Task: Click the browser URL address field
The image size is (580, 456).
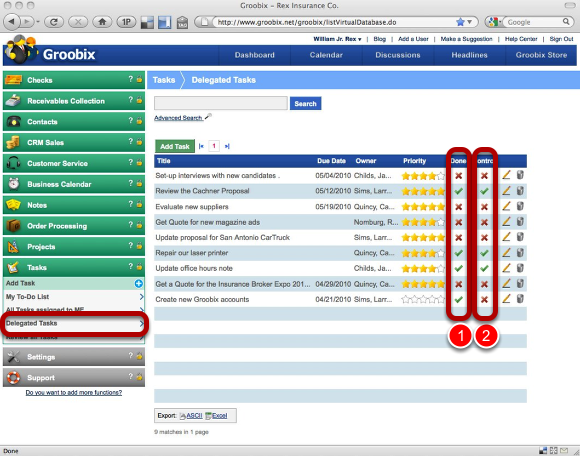Action: [333, 22]
